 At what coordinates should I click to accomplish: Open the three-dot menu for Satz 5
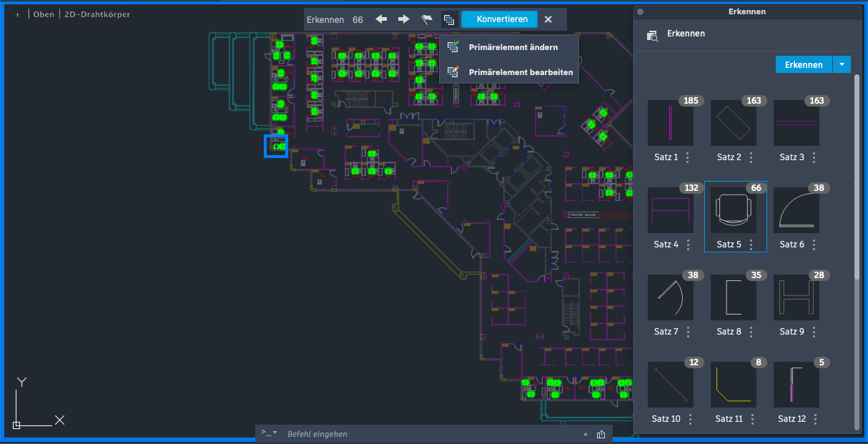[751, 245]
